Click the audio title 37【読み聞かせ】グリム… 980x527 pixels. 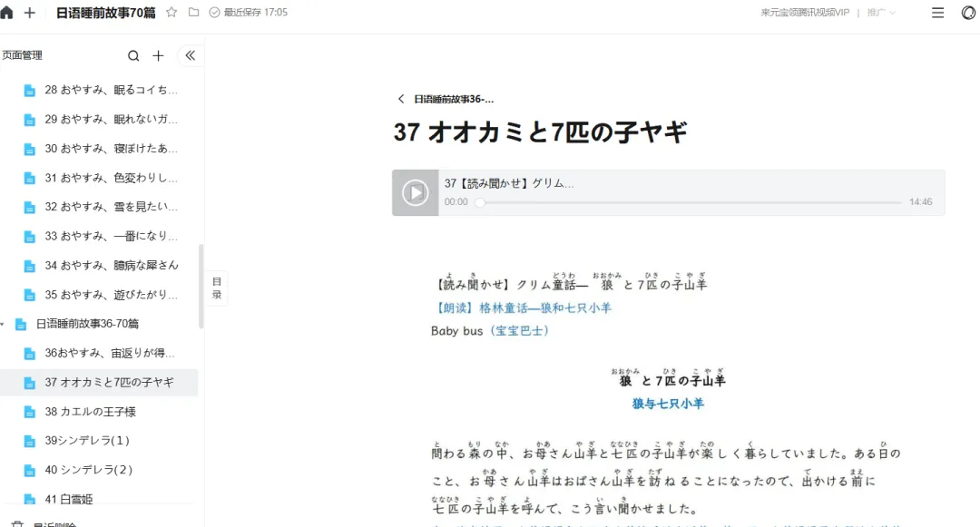coord(509,183)
